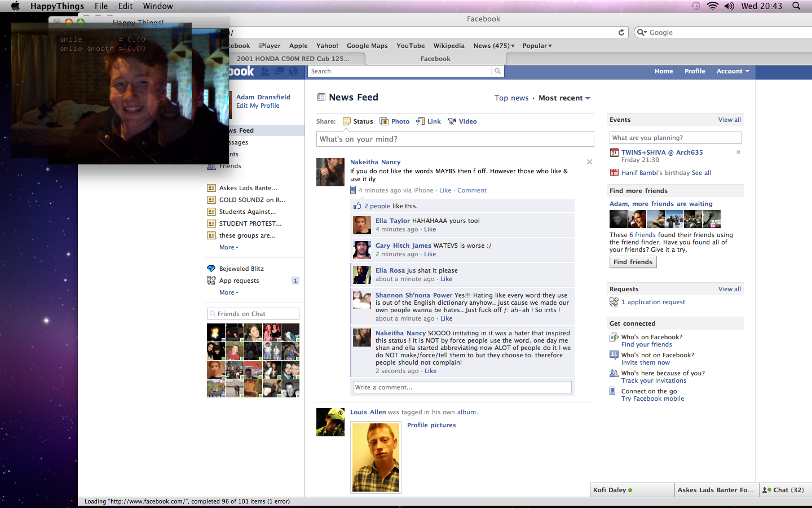Open the Google search engine dropdown
The image size is (812, 508).
(x=642, y=32)
